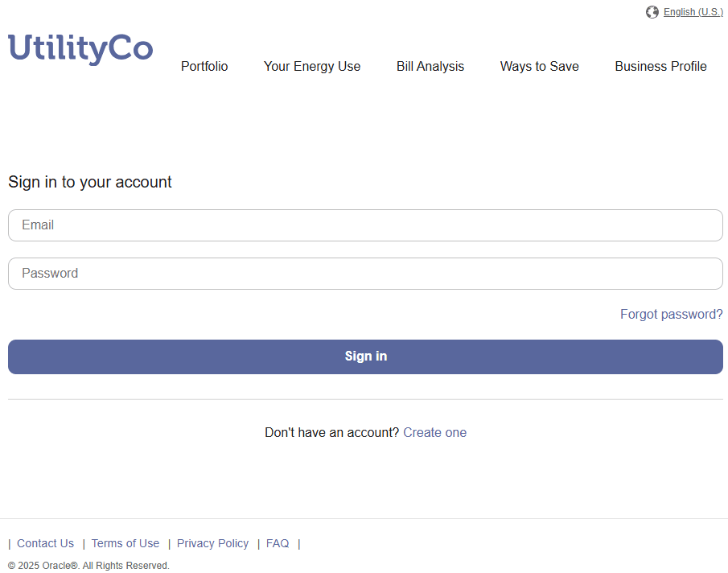Open the Bill Analysis section

pyautogui.click(x=430, y=67)
